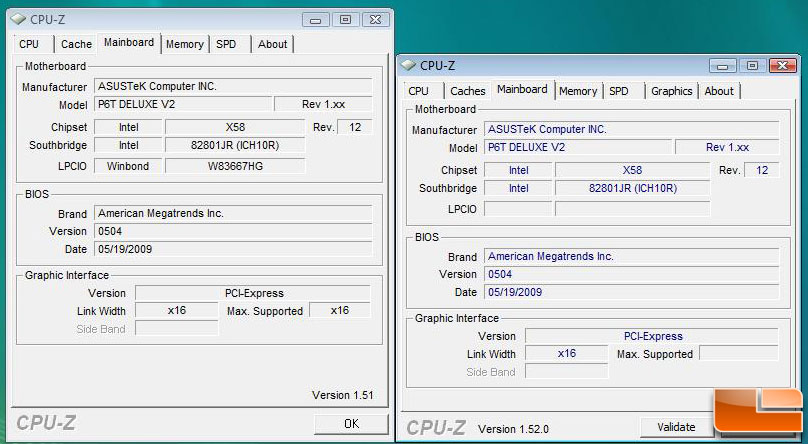Click empty Max. Supported field in 1.52.0 window
Screen dimensions: 808x444
point(738,354)
